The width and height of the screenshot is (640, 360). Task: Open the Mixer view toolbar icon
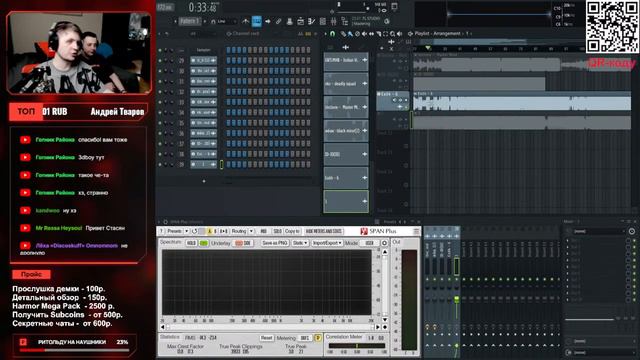(333, 21)
